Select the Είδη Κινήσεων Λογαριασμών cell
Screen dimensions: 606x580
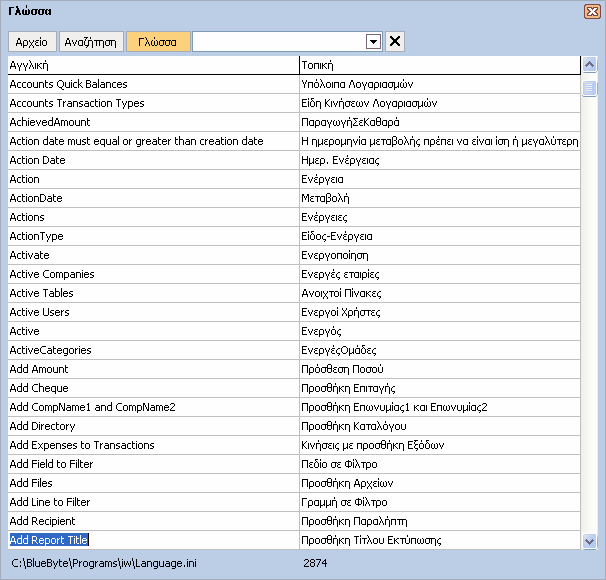pos(440,103)
